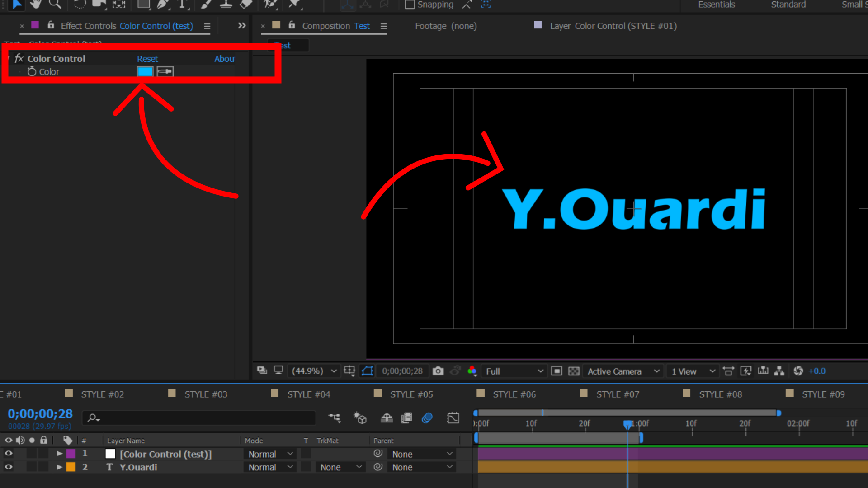Screen dimensions: 868x488
Task: Hide the Y.Ouardi text layer
Action: [x=8, y=467]
